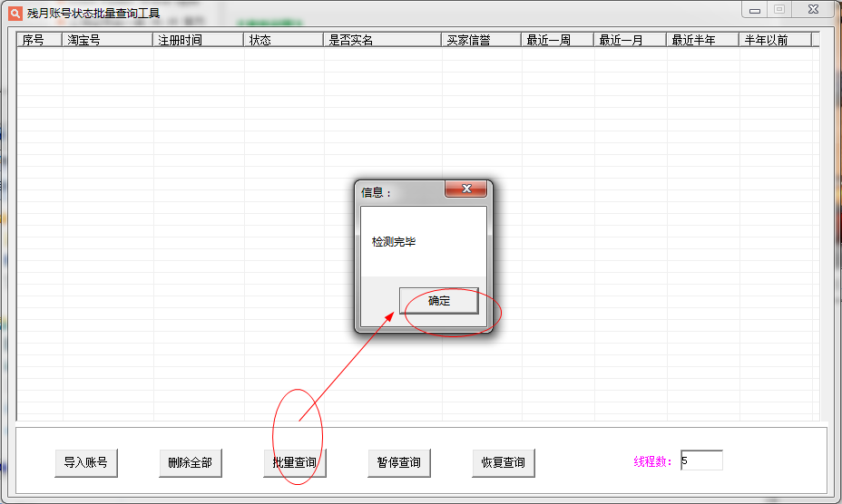Click the 检测完毕 message text
Viewport: 842px width, 504px height.
[394, 242]
